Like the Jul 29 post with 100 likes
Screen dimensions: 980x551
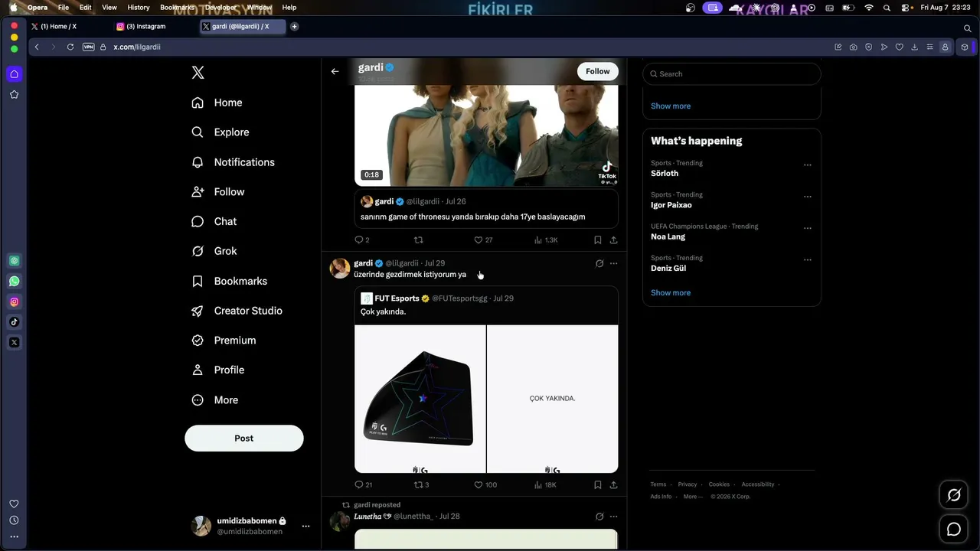point(485,484)
